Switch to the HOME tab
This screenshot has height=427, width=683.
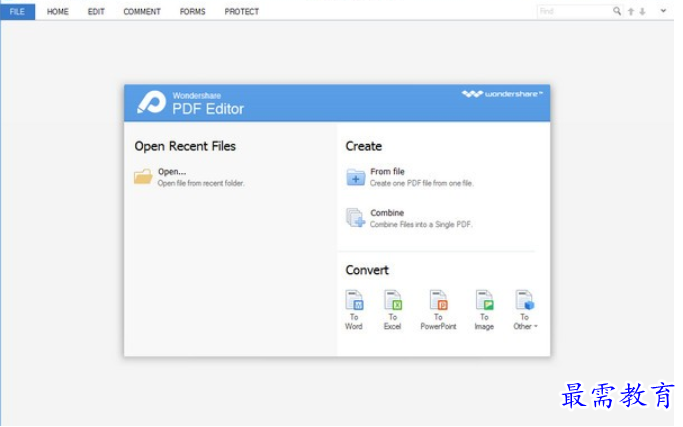(x=57, y=12)
